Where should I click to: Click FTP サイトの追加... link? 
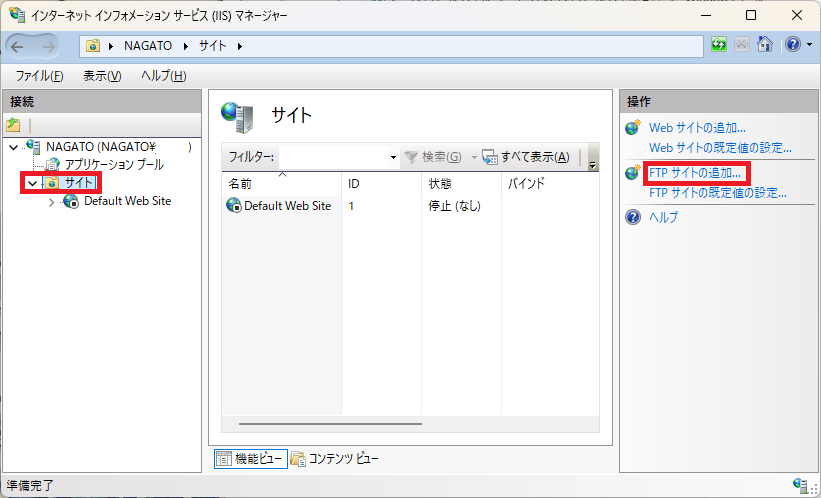[x=695, y=173]
